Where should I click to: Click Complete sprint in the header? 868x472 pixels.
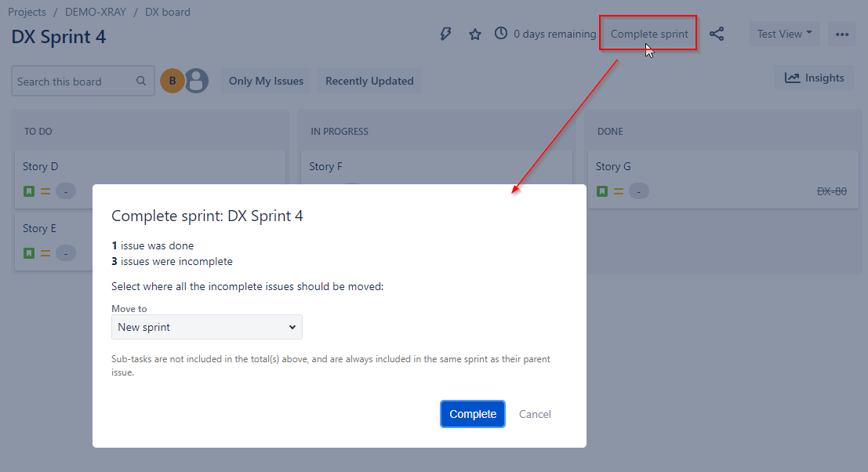[x=648, y=34]
